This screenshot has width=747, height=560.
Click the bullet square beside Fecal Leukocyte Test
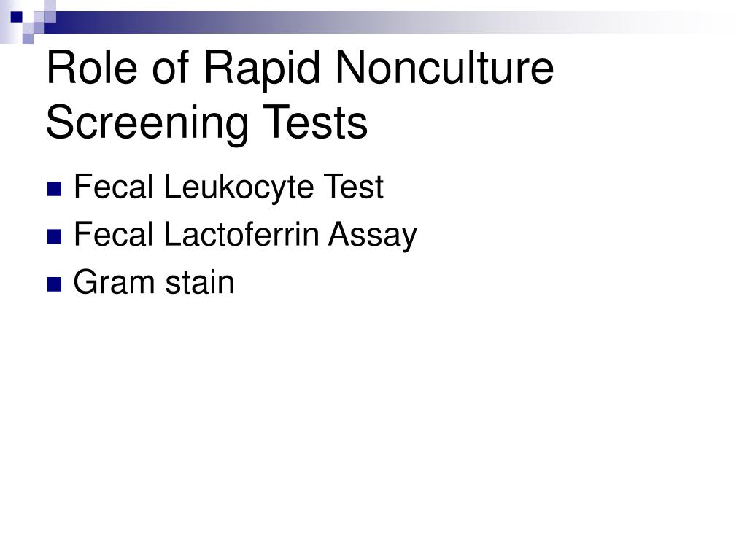[54, 189]
